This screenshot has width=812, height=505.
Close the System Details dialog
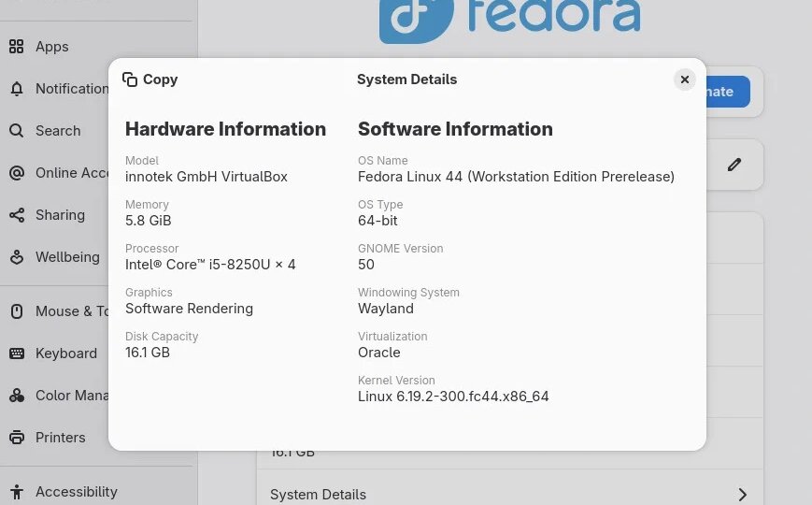(x=685, y=79)
